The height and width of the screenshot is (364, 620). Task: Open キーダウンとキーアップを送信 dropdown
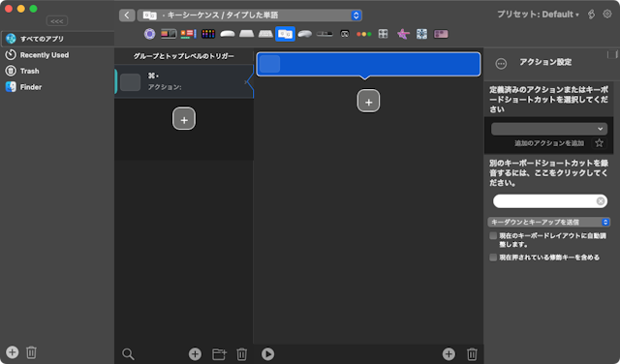coord(549,222)
